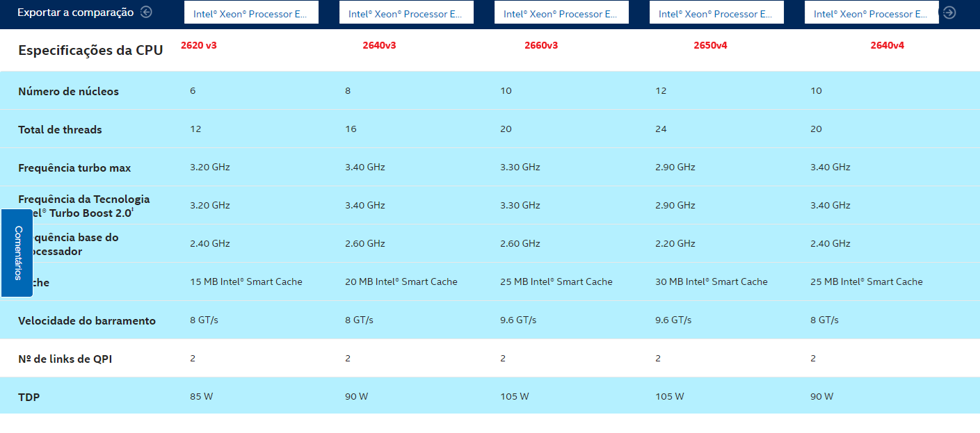Open the Comentários side tab
The image size is (980, 433).
point(17,252)
